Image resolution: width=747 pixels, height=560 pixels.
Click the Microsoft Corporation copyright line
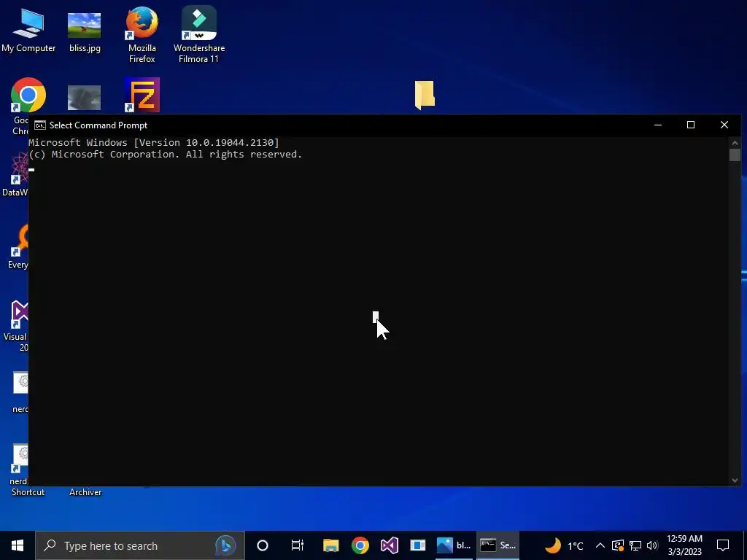point(166,155)
